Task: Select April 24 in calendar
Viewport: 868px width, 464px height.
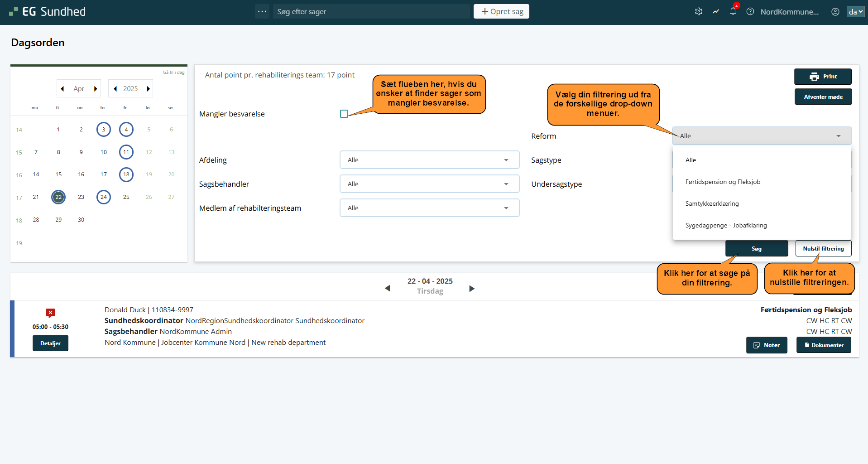Action: coord(104,197)
